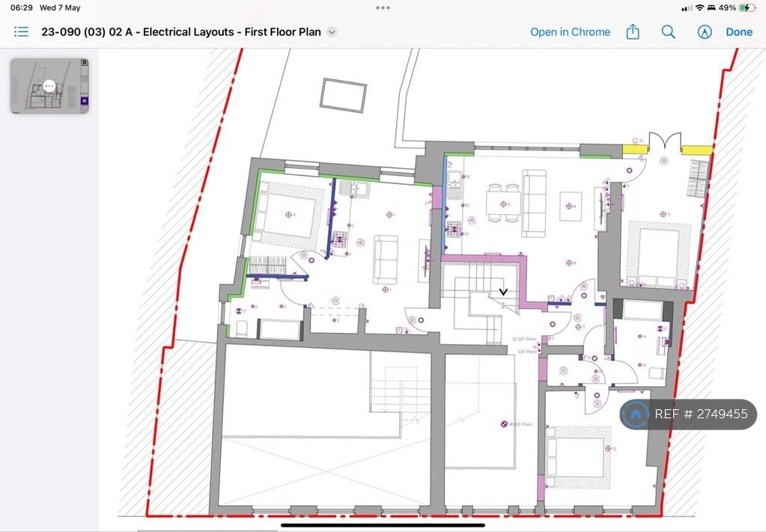Screen dimensions: 766x532
Task: Enable the Markup pen tool
Action: (x=704, y=32)
